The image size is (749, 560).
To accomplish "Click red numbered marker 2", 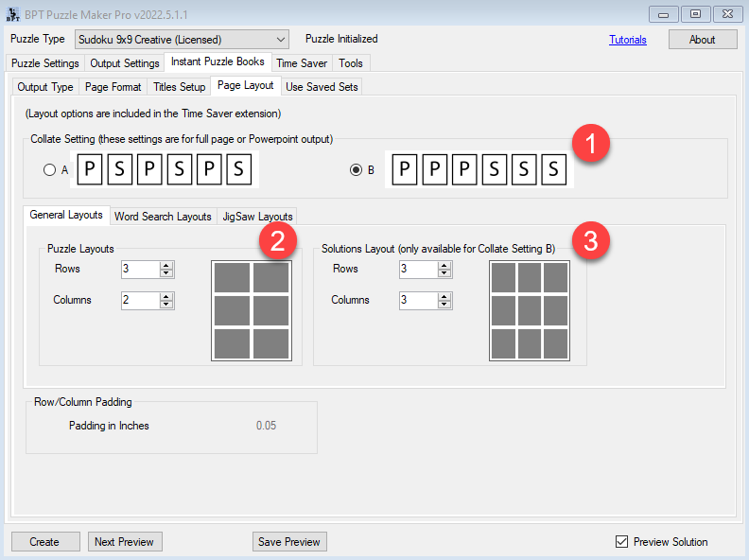I will click(276, 240).
